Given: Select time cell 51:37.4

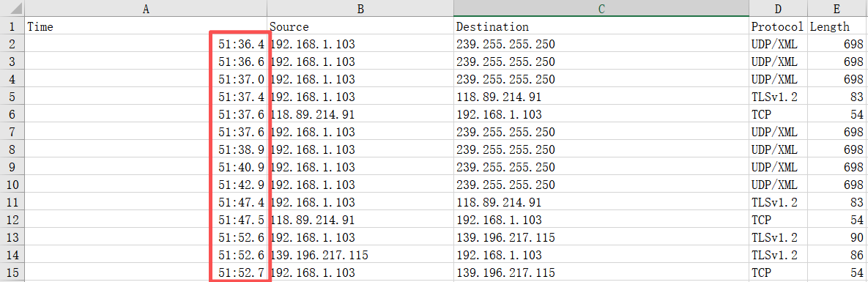Looking at the screenshot, I should [146, 97].
